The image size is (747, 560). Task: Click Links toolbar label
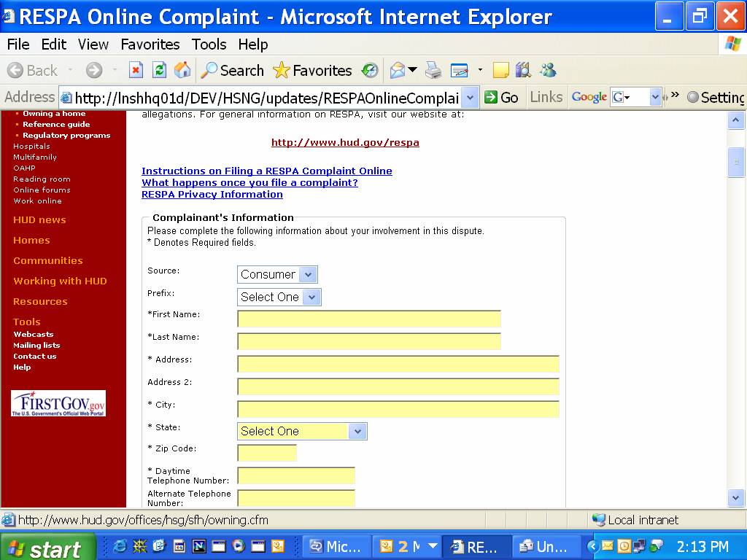pos(546,97)
